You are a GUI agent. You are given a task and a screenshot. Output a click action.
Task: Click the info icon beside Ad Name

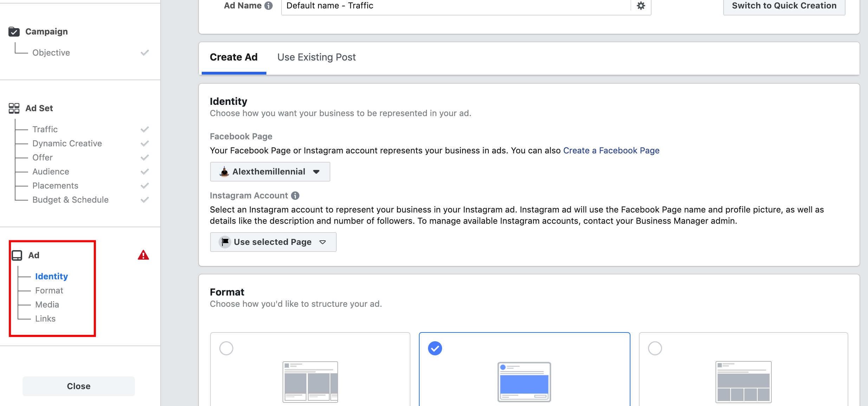(x=268, y=5)
